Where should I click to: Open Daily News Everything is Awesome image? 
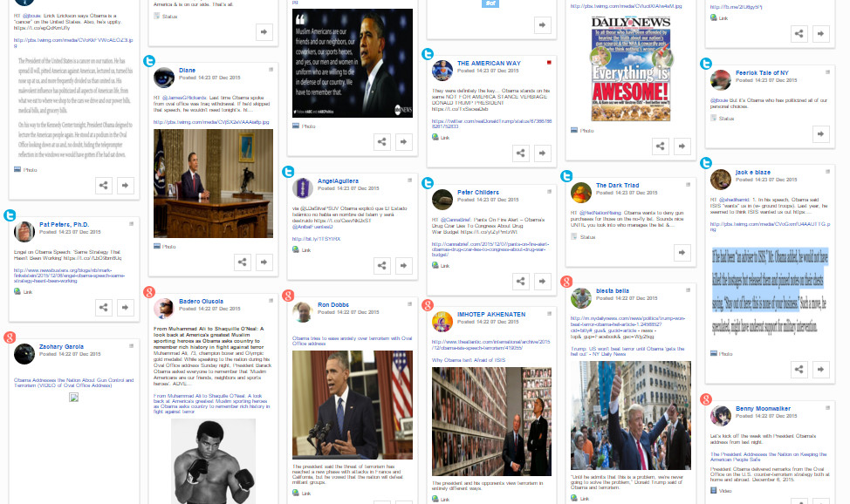[x=631, y=68]
